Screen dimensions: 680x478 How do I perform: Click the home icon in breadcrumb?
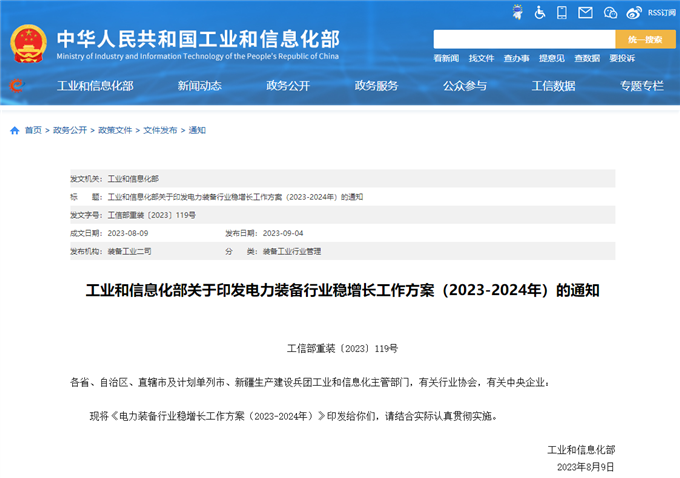[x=15, y=130]
